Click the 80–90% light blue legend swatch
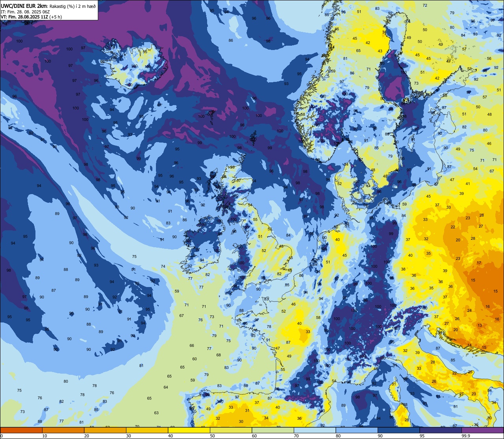504x439 pixels. click(x=357, y=430)
